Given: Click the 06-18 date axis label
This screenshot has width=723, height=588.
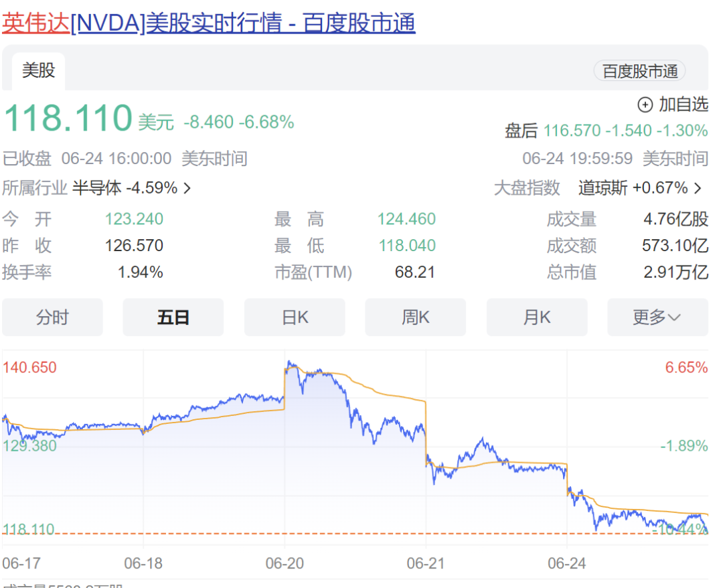Looking at the screenshot, I should (143, 563).
